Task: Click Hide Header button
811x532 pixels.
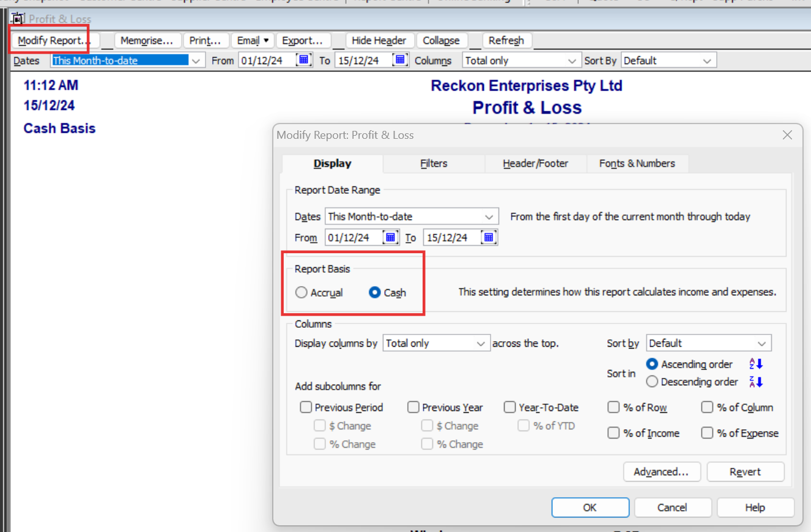Action: pyautogui.click(x=379, y=40)
